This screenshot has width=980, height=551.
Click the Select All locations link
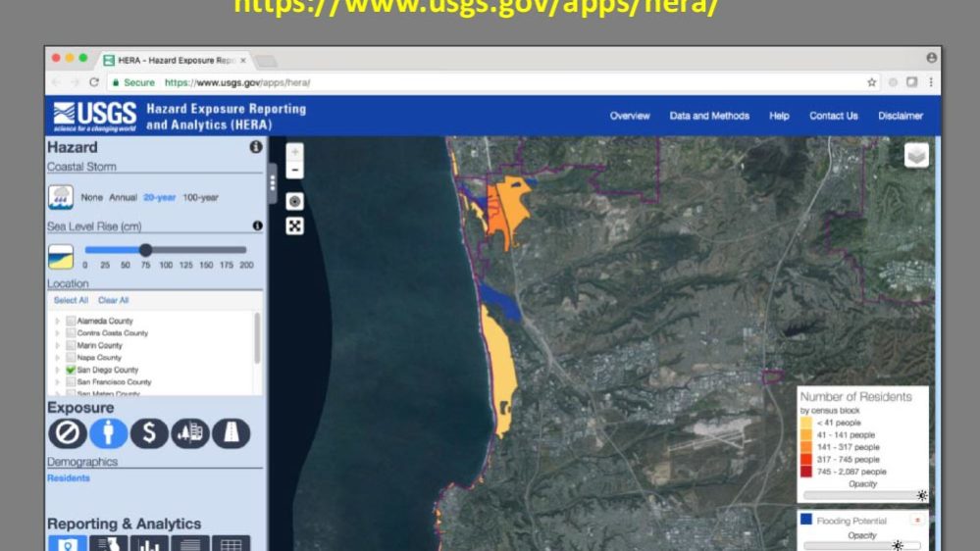(71, 300)
